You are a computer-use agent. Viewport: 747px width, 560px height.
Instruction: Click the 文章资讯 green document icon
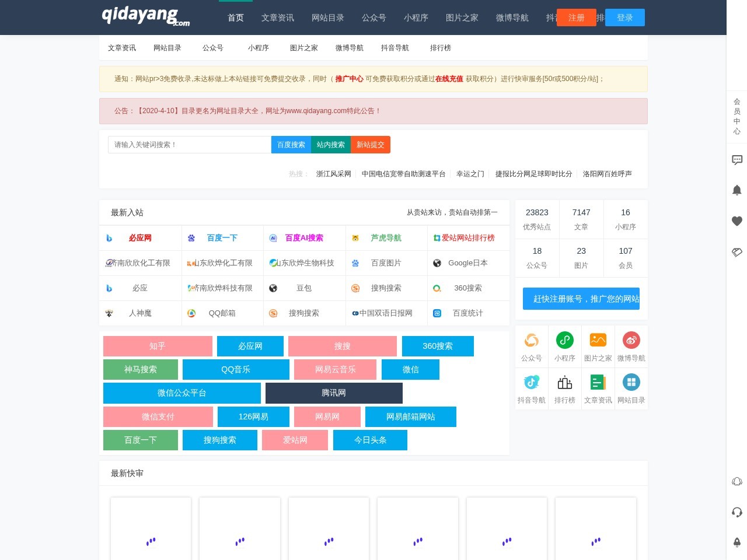[x=598, y=383]
